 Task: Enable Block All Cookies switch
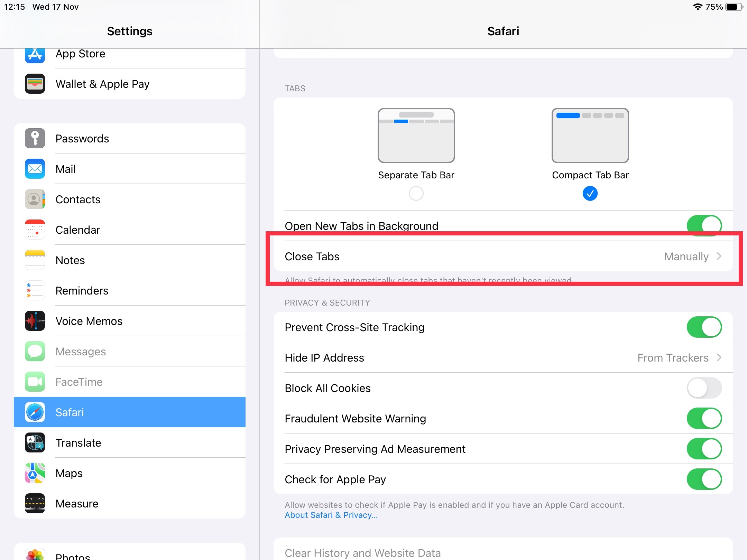tap(704, 388)
